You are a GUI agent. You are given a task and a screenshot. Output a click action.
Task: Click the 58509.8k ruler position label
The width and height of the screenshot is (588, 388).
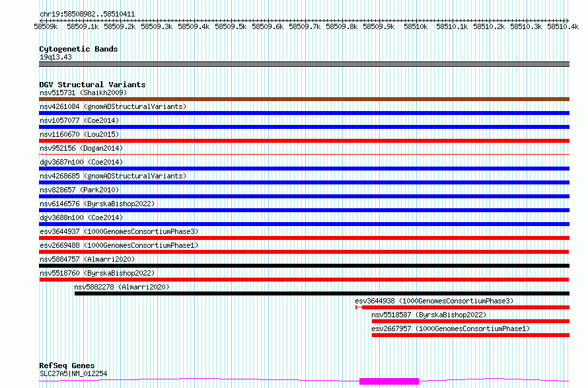click(342, 26)
